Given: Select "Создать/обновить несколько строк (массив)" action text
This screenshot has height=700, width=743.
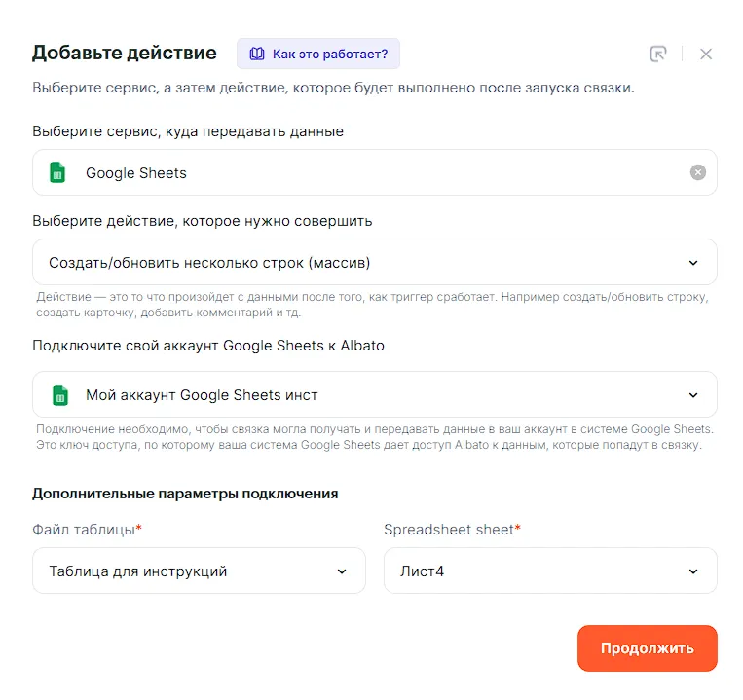Looking at the screenshot, I should pos(209,263).
